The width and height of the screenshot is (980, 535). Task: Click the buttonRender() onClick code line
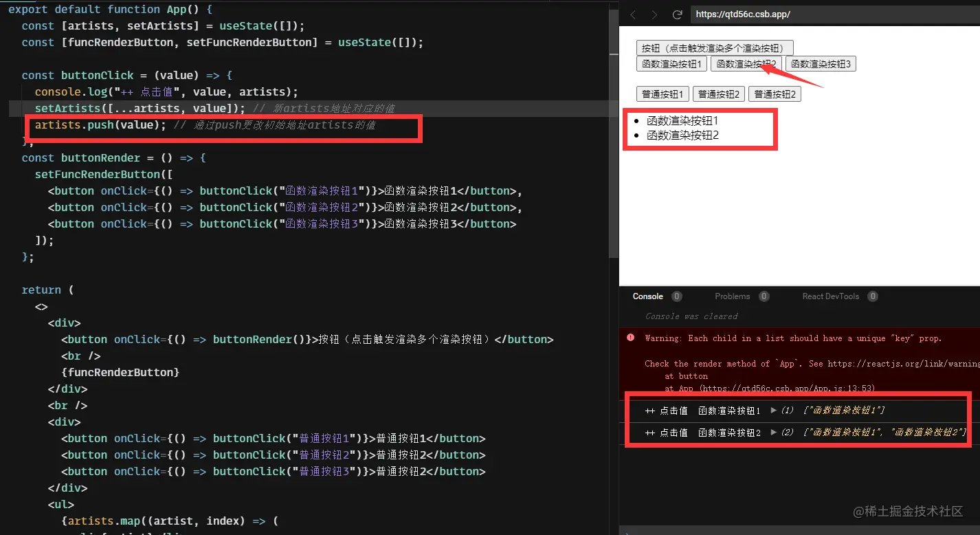coord(307,339)
